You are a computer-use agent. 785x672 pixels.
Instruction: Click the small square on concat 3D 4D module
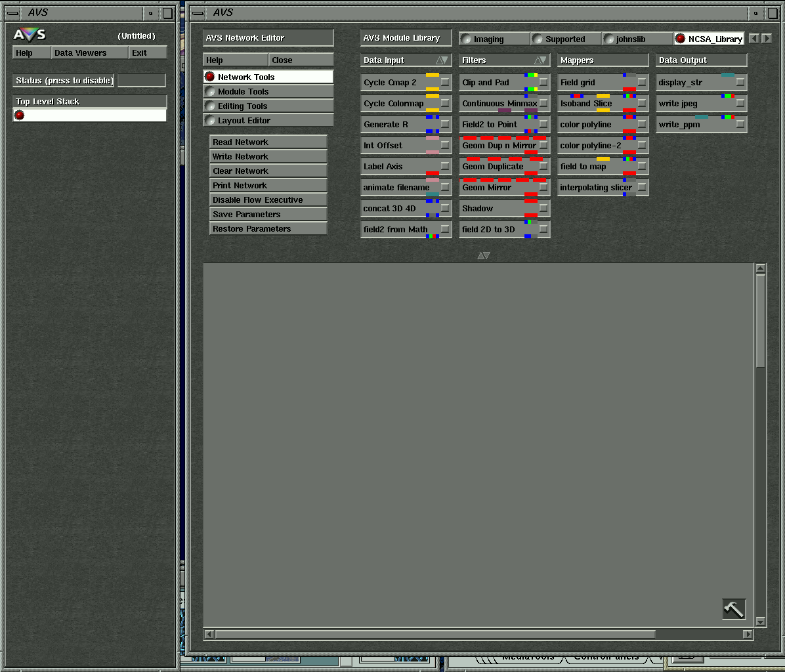444,208
